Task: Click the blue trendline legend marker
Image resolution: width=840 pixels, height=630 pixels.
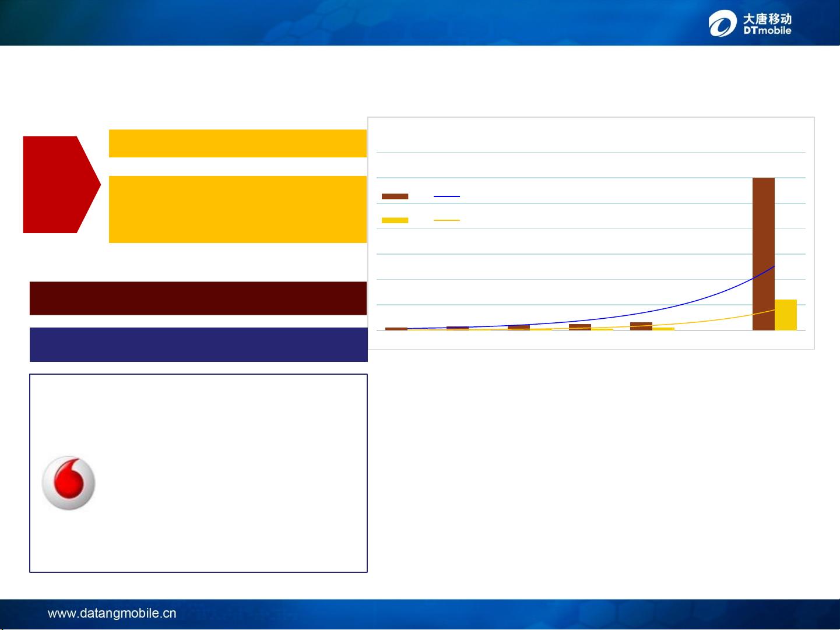Action: click(x=447, y=196)
